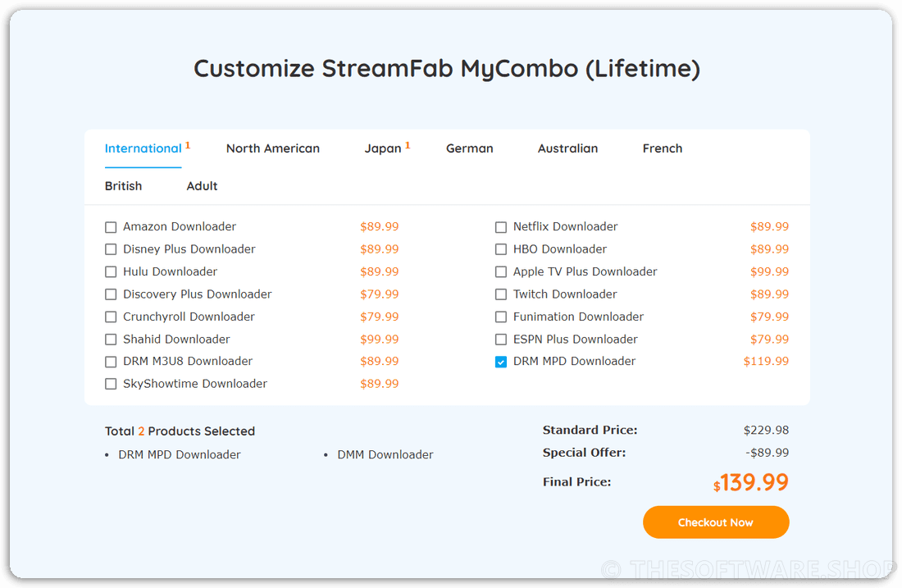Open the North American tab
902x588 pixels.
(273, 148)
